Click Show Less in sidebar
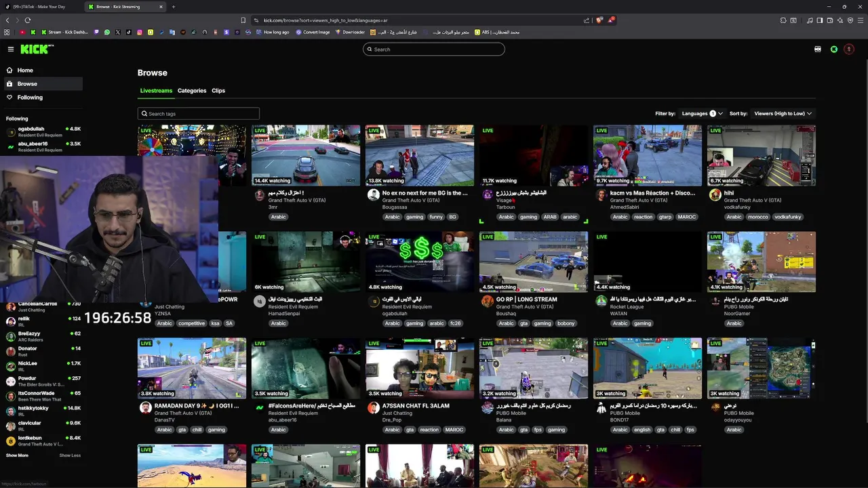Screen dimensions: 868x488 (x=70, y=455)
